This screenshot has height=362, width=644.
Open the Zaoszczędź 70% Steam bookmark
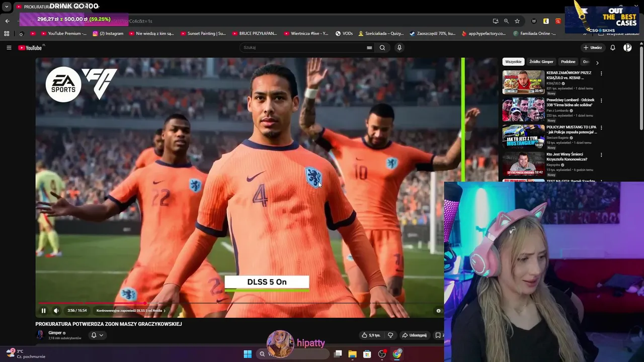pos(433,34)
